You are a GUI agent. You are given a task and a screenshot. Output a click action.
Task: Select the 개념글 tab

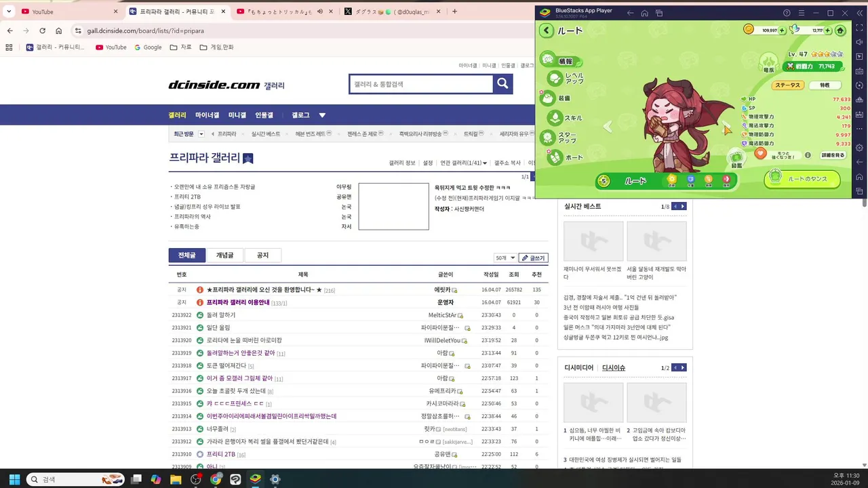224,256
